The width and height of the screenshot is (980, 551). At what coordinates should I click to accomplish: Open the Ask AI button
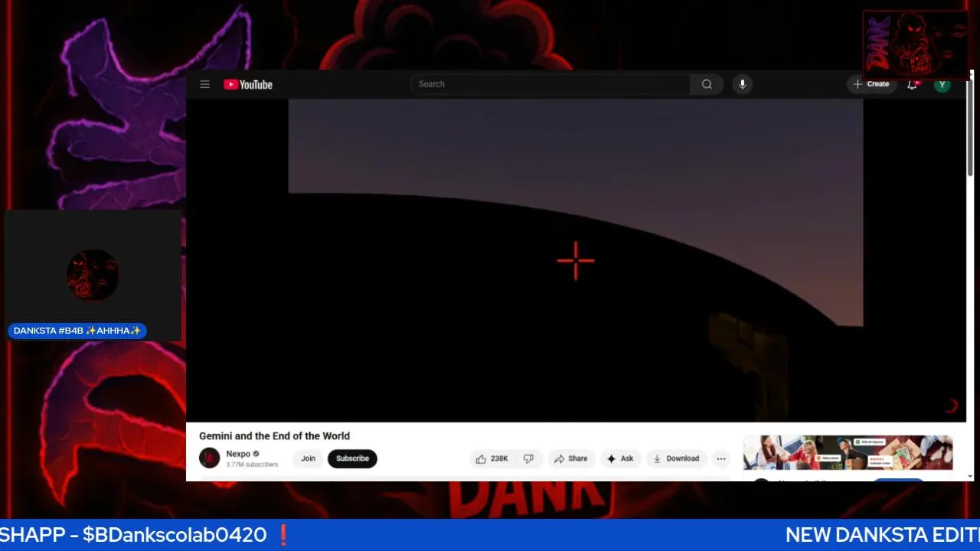coord(620,458)
